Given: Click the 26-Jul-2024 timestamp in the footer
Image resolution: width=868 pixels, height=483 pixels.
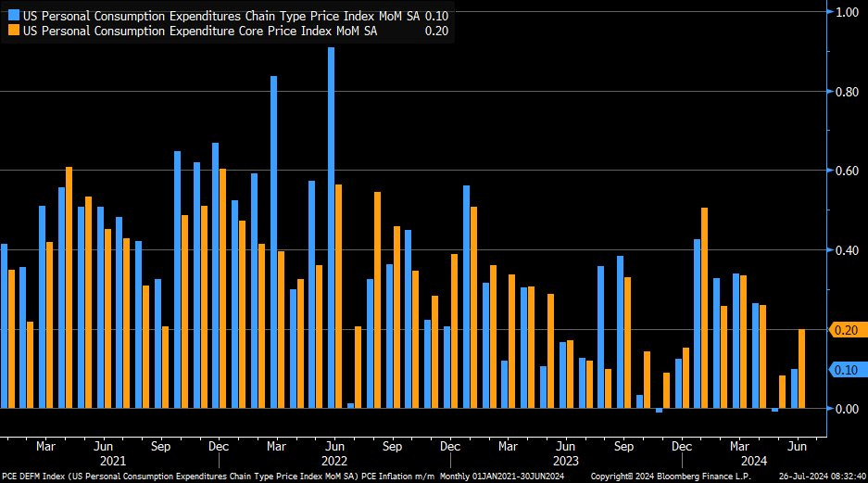Looking at the screenshot, I should point(821,477).
